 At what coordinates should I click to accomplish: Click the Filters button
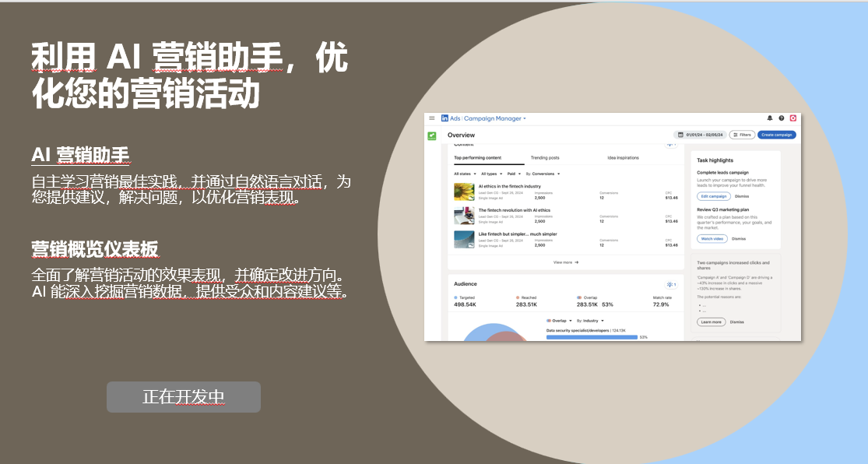tap(742, 135)
